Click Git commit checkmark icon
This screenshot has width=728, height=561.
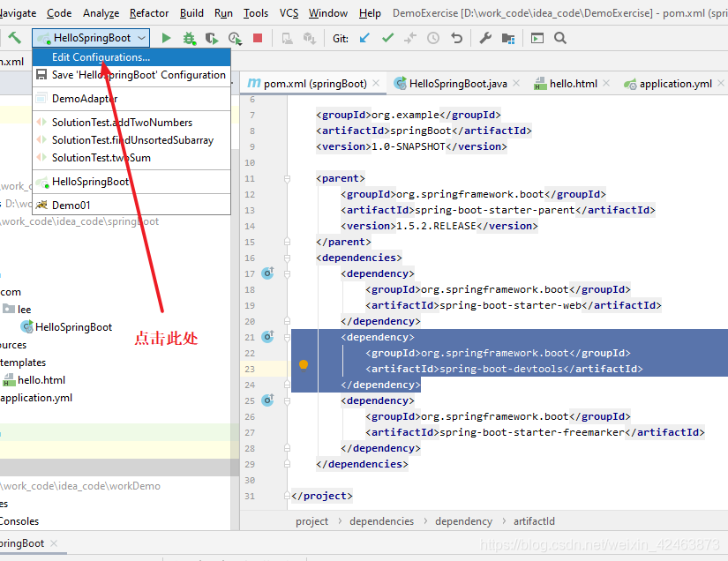click(x=387, y=38)
